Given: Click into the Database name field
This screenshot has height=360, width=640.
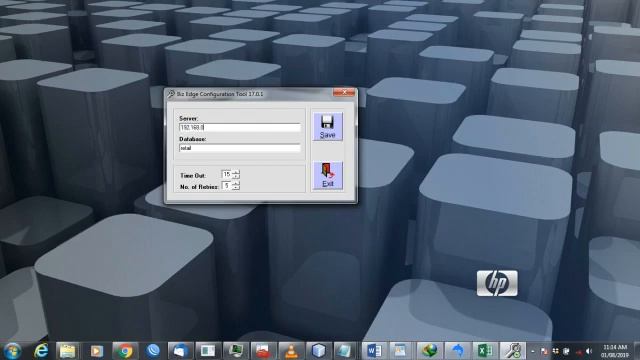Looking at the screenshot, I should tap(240, 148).
